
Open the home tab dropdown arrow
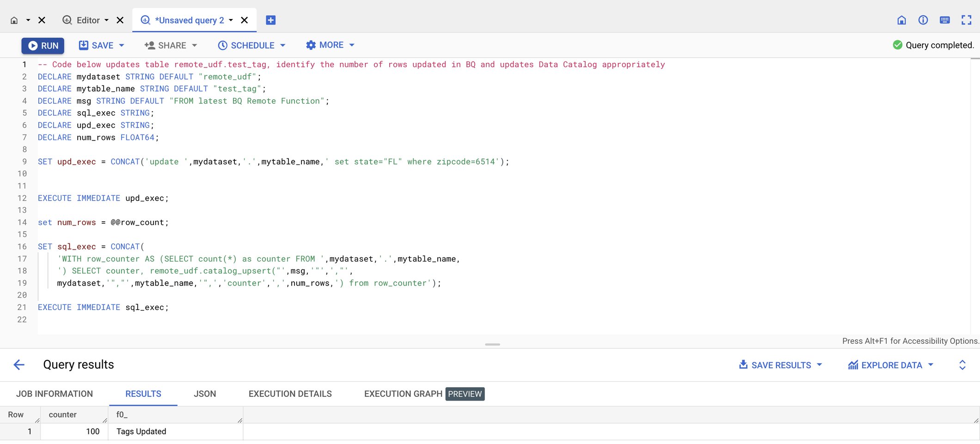point(28,20)
